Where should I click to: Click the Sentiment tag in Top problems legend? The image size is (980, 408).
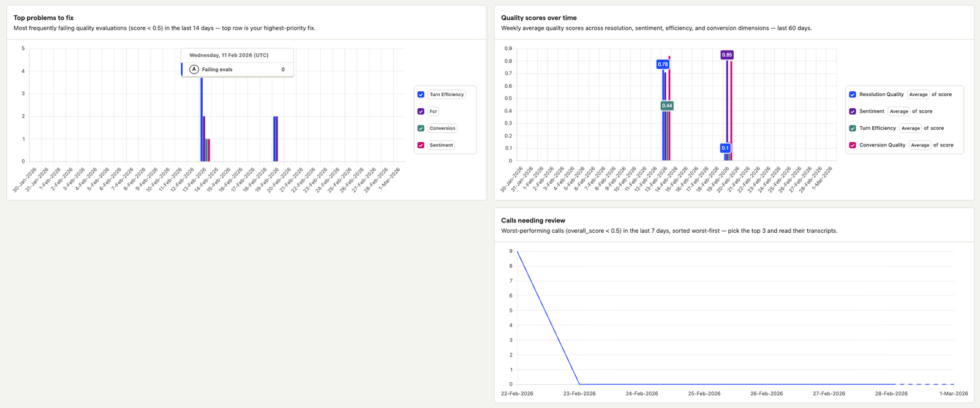pos(441,145)
